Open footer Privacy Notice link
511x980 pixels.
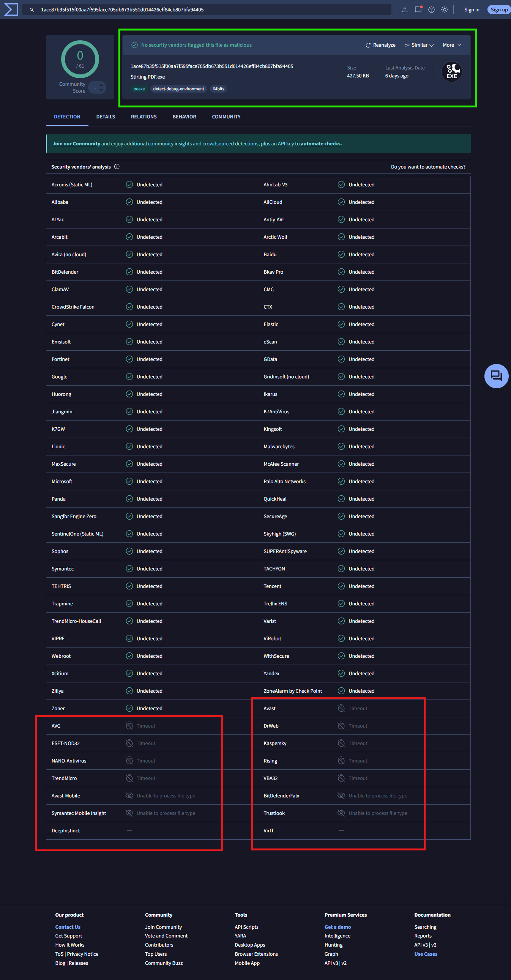[x=82, y=954]
